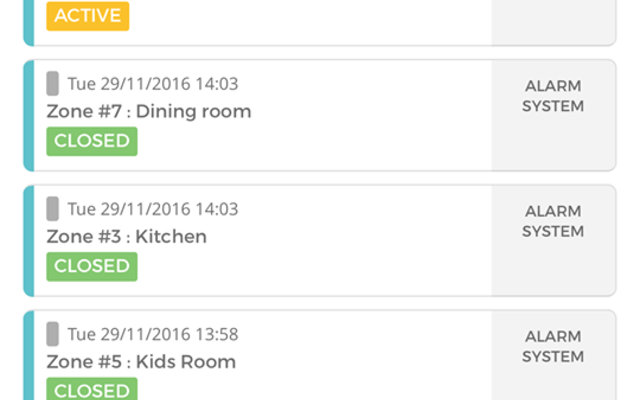Click the gray side panel of the ACTIVE event card
This screenshot has width=640, height=400.
553,20
